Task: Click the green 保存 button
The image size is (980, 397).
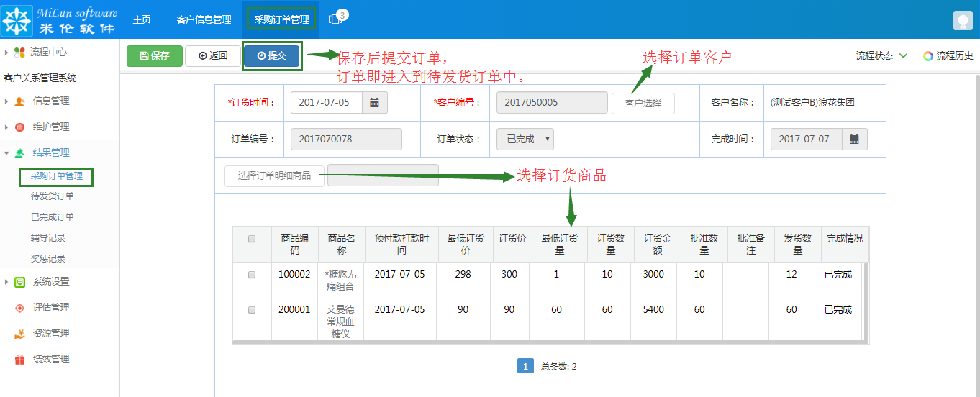Action: 154,56
